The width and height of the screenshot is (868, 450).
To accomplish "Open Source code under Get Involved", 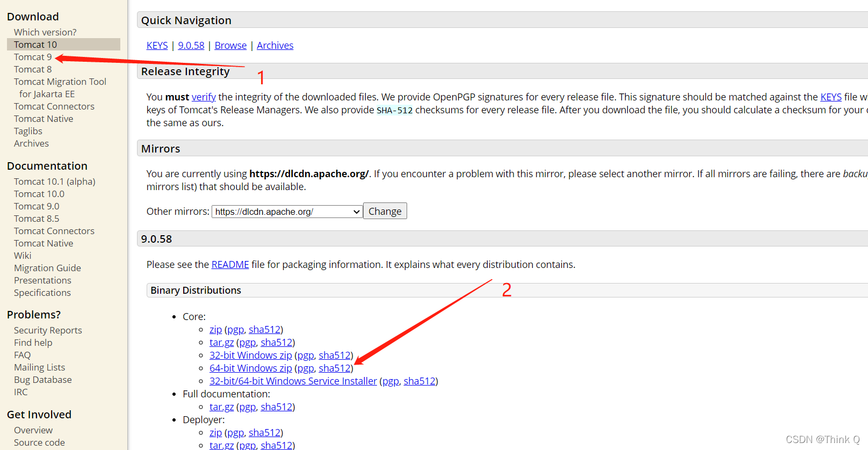I will point(39,442).
